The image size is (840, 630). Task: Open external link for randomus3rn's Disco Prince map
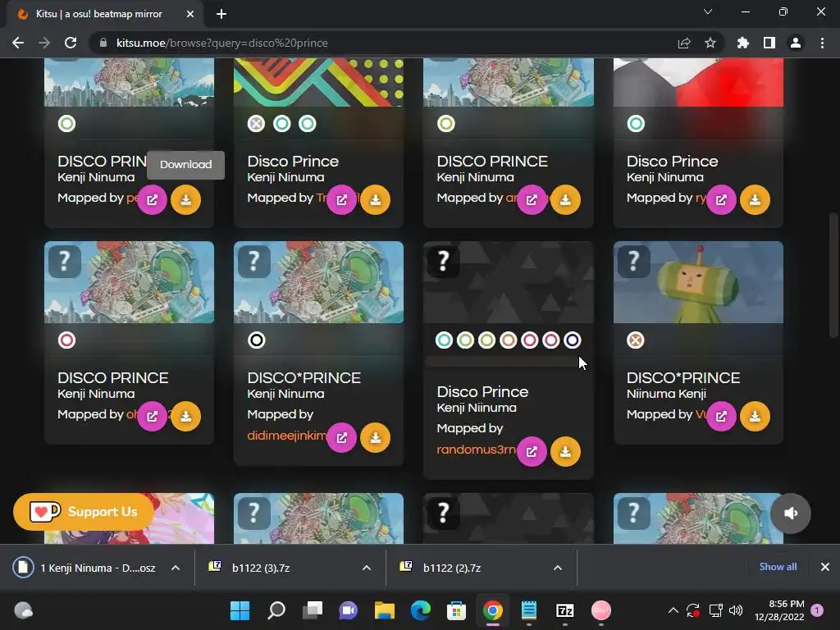532,452
